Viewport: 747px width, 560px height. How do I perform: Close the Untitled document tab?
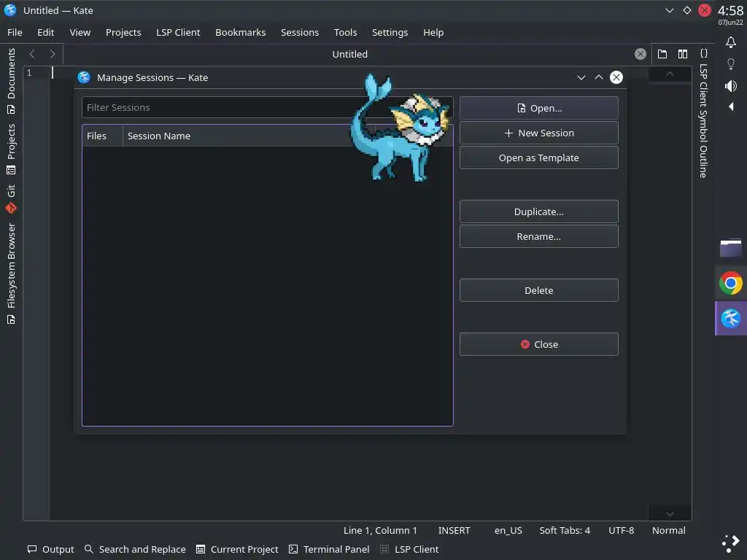click(640, 54)
